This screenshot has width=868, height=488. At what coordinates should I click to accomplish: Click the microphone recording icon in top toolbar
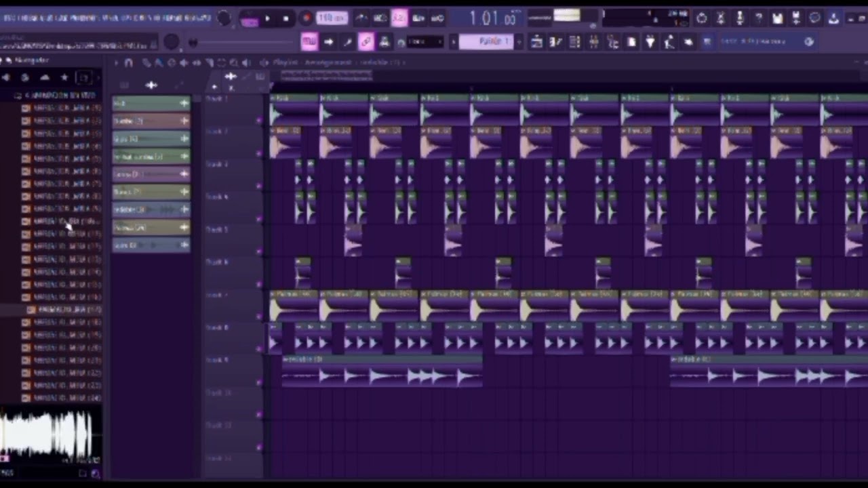coord(739,18)
